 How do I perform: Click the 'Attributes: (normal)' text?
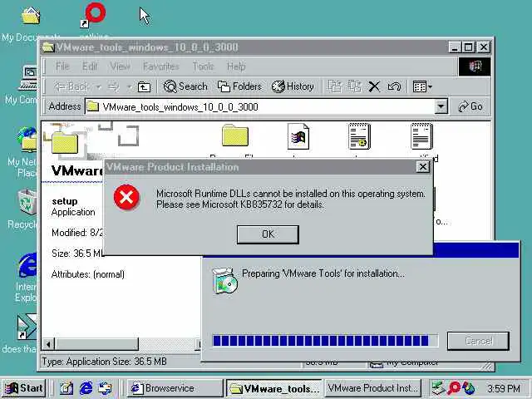click(x=88, y=274)
